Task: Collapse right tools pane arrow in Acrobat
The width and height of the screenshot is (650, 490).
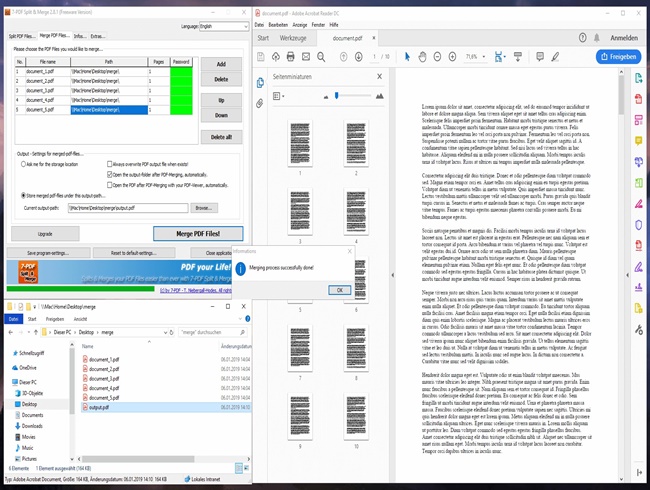Action: 628,275
